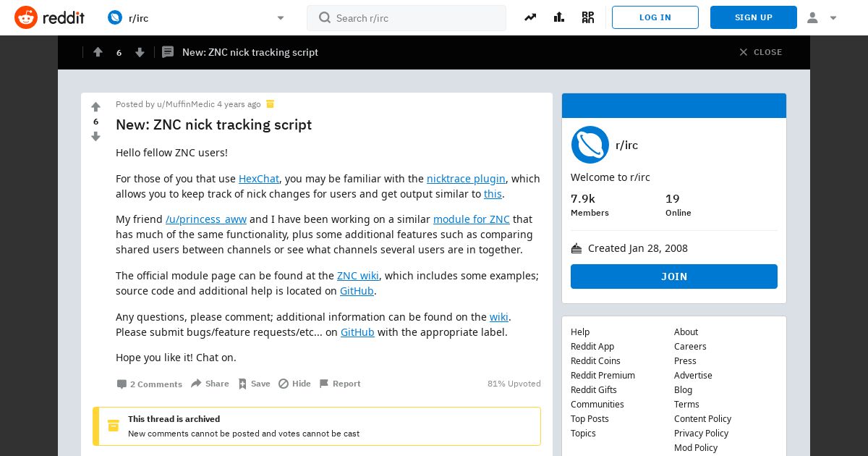This screenshot has height=456, width=868.
Task: Open the Reddit App footer link
Action: (x=592, y=347)
